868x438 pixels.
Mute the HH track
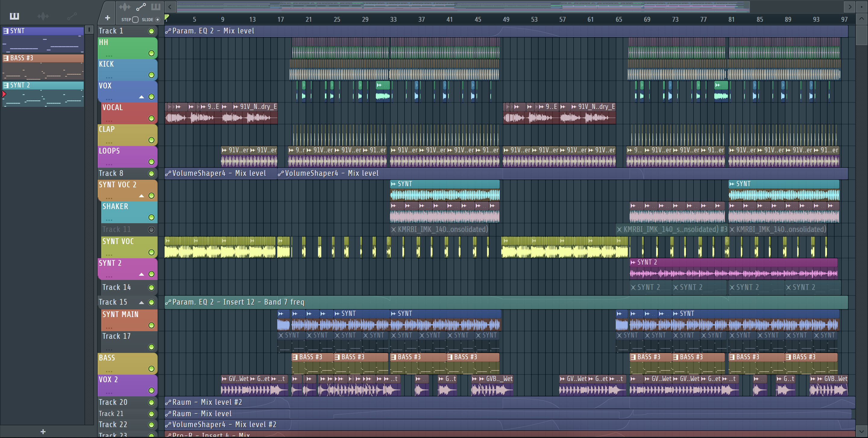(x=151, y=53)
